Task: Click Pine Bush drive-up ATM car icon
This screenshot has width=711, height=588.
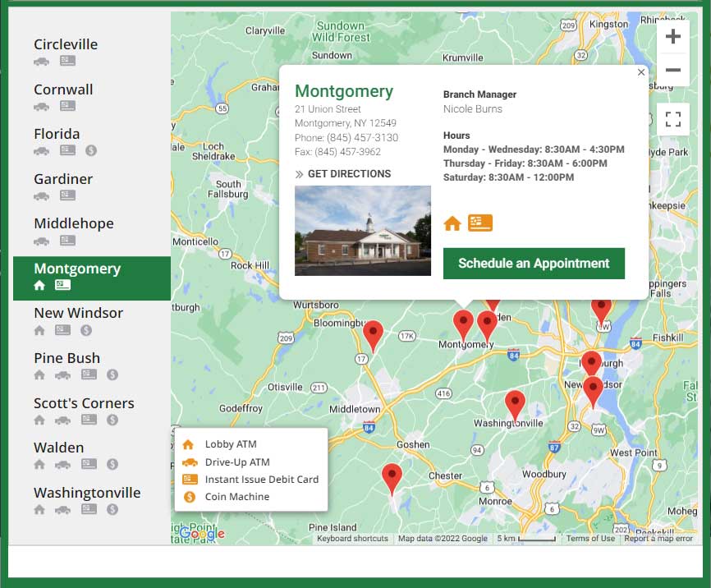Action: (x=62, y=374)
